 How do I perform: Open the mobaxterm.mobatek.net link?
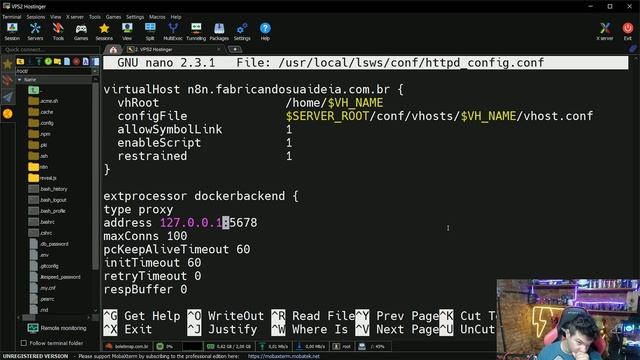284,356
